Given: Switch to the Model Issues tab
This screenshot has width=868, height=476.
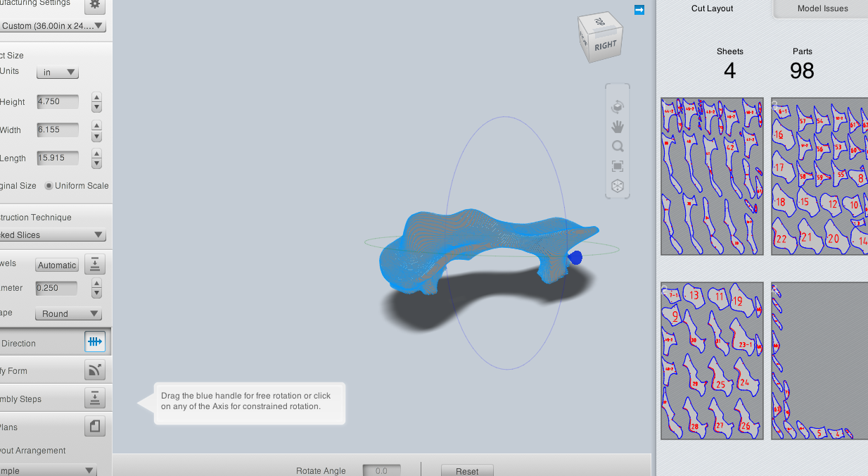Looking at the screenshot, I should tap(822, 8).
